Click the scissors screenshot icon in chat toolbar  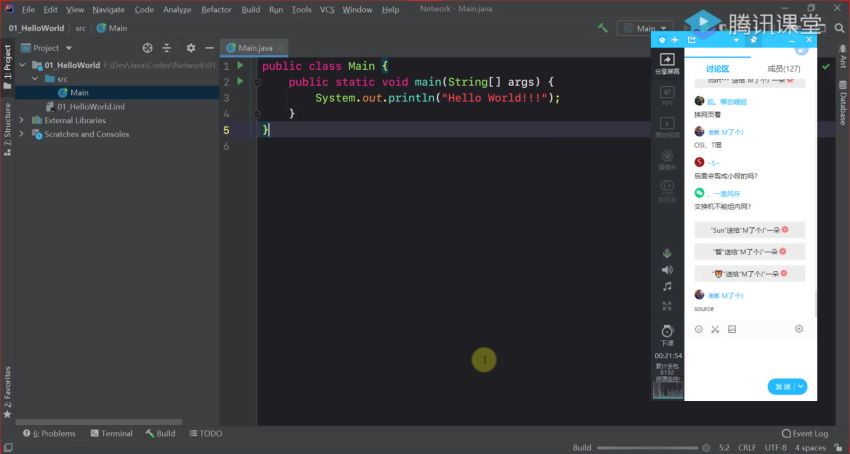715,329
